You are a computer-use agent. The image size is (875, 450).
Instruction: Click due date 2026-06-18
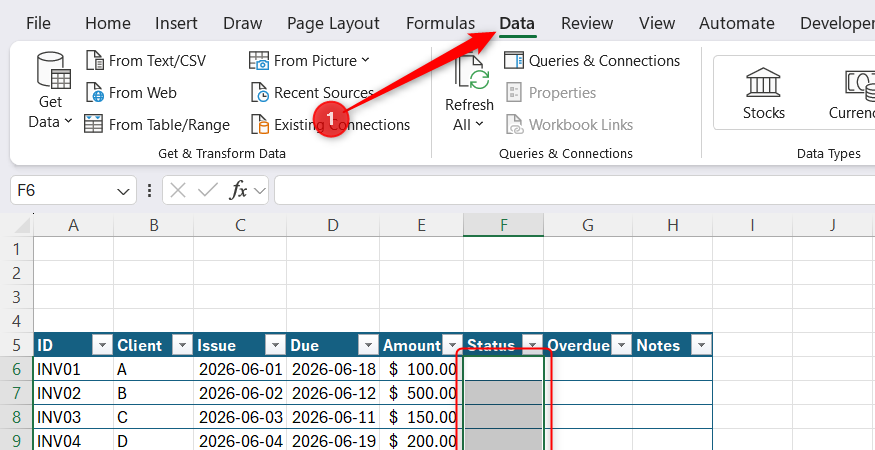click(333, 369)
